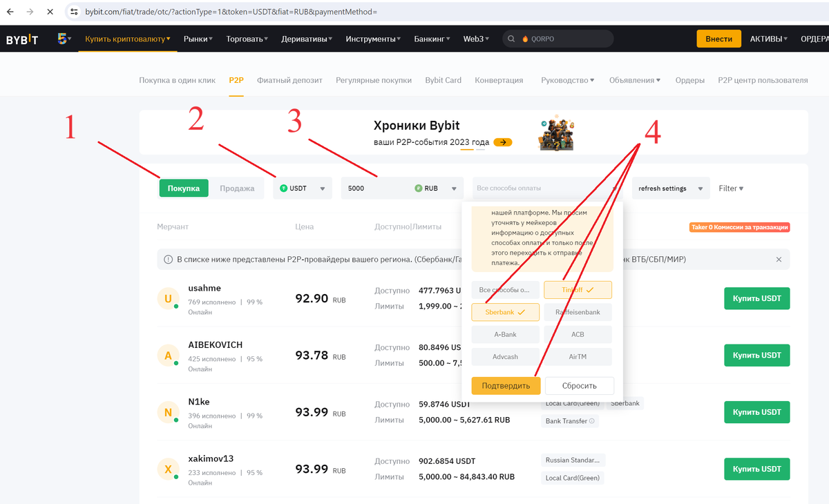Select A-Bank payment option
Viewport: 829px width, 504px height.
505,334
